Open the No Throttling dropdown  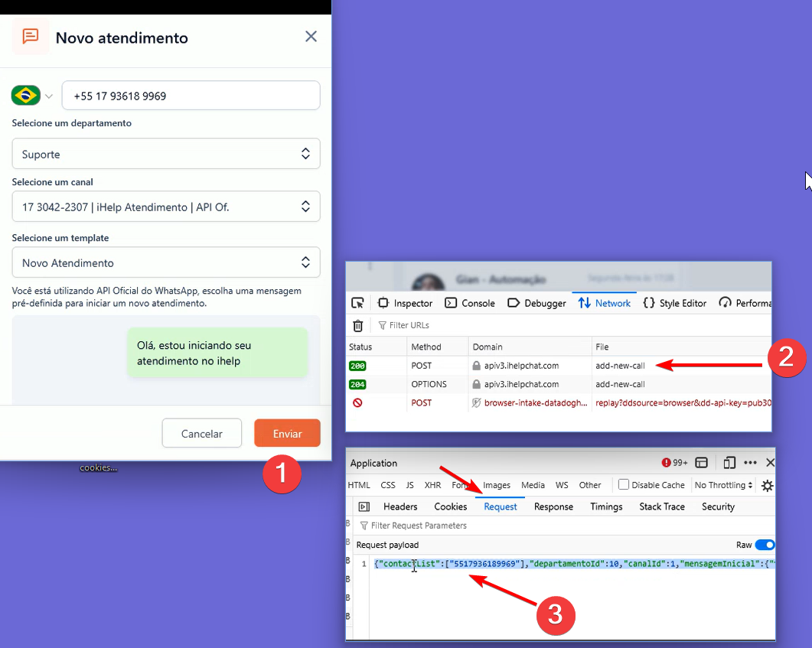(723, 485)
